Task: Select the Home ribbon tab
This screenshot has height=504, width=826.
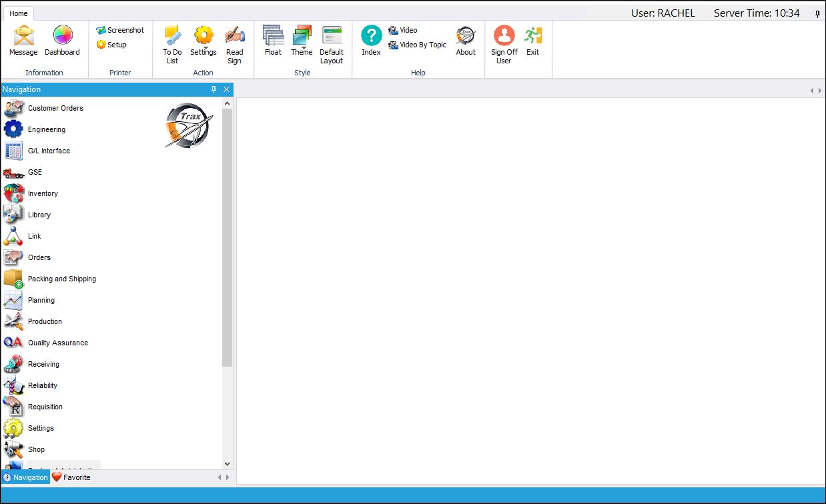Action: pyautogui.click(x=19, y=13)
